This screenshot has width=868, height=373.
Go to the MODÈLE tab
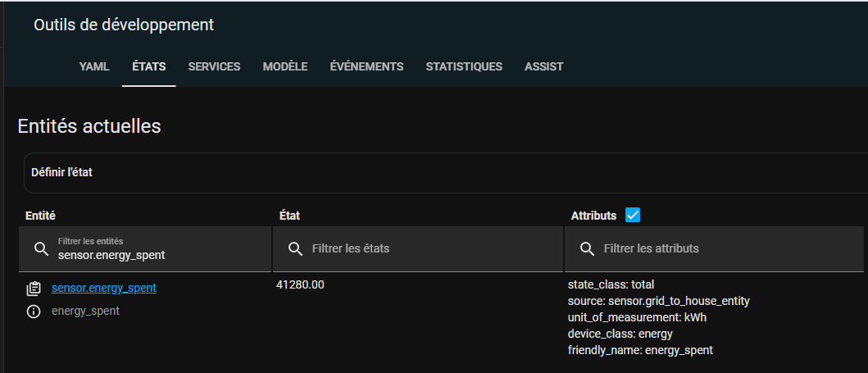click(x=285, y=67)
